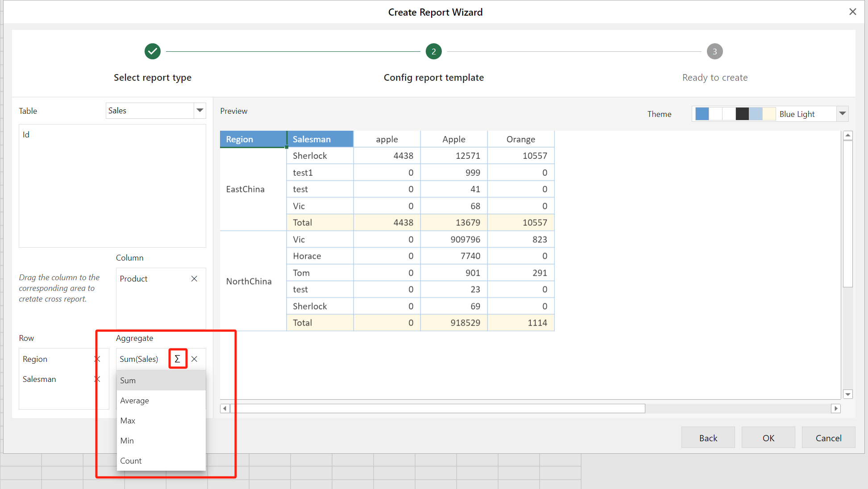Click the NorthChina Total row label
The image size is (868, 489).
(320, 323)
